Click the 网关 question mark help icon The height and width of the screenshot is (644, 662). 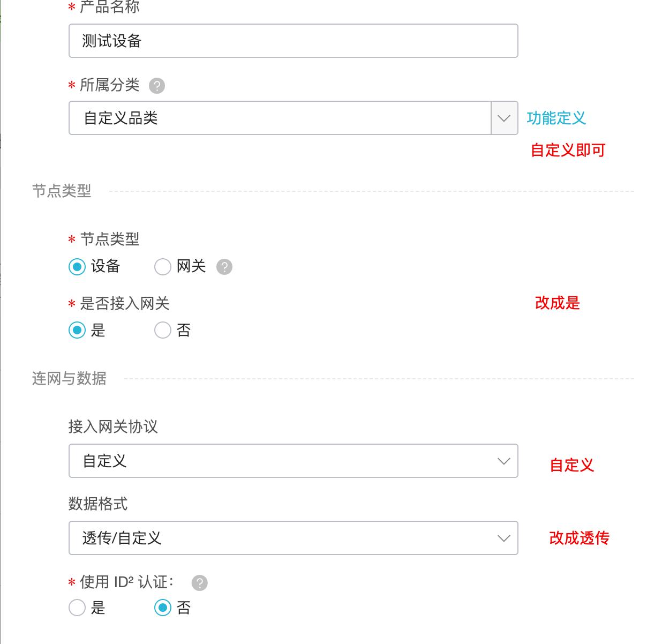224,266
